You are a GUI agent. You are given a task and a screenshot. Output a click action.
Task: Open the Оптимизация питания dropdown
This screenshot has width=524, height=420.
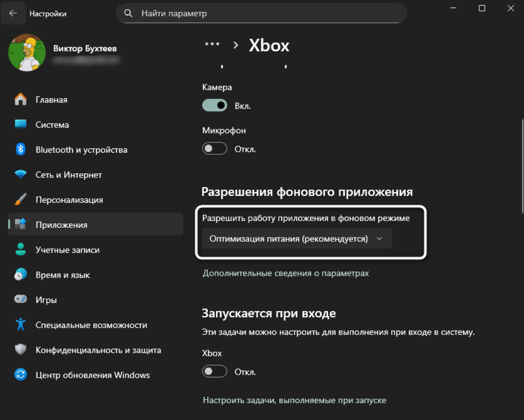(x=297, y=239)
